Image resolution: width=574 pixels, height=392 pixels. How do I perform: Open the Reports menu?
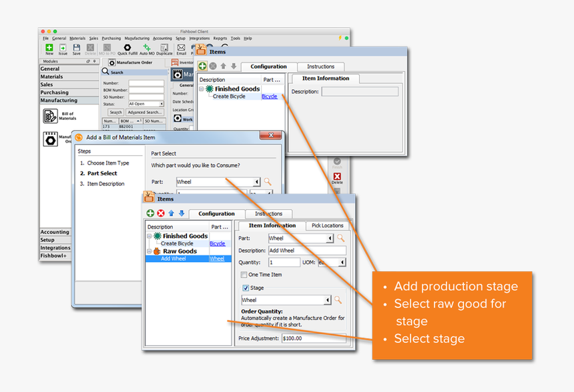point(220,39)
